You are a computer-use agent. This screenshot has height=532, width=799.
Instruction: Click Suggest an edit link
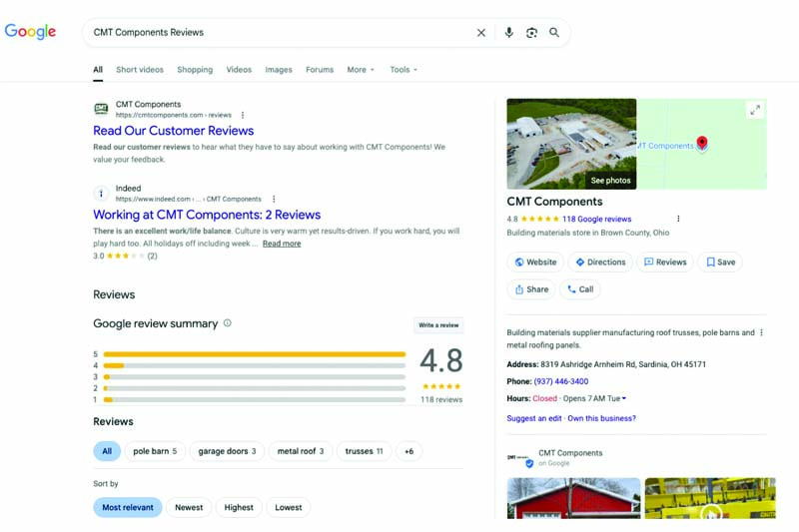point(534,418)
